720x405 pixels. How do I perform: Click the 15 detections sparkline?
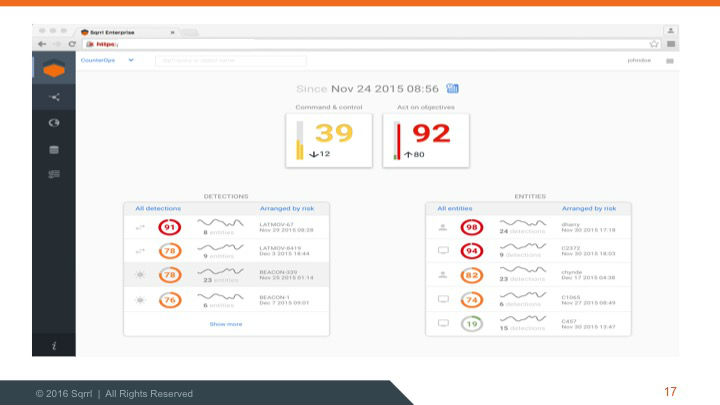tap(523, 319)
